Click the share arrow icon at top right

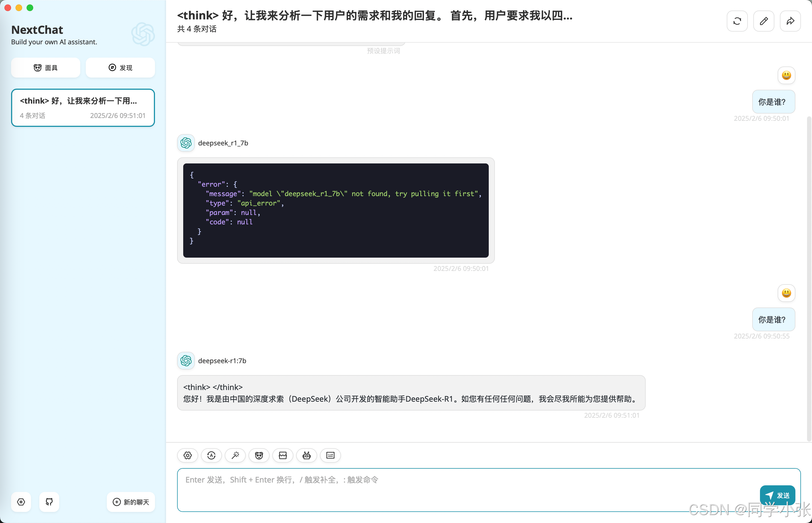click(x=790, y=21)
